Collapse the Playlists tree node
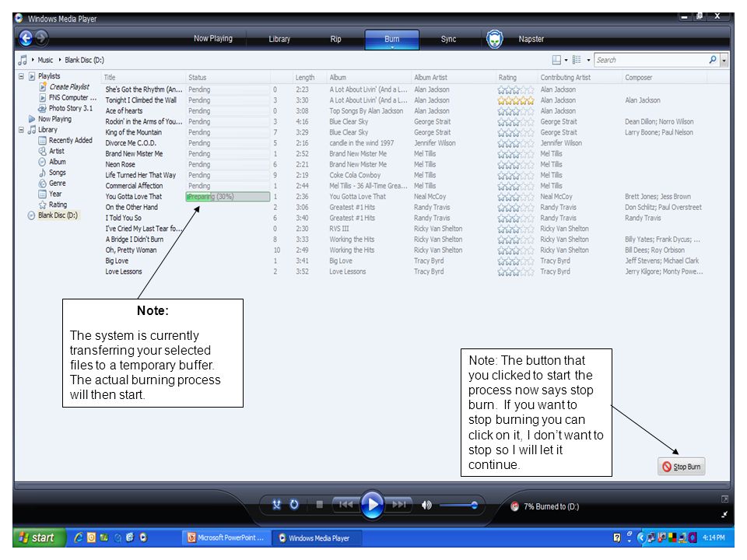 22,76
